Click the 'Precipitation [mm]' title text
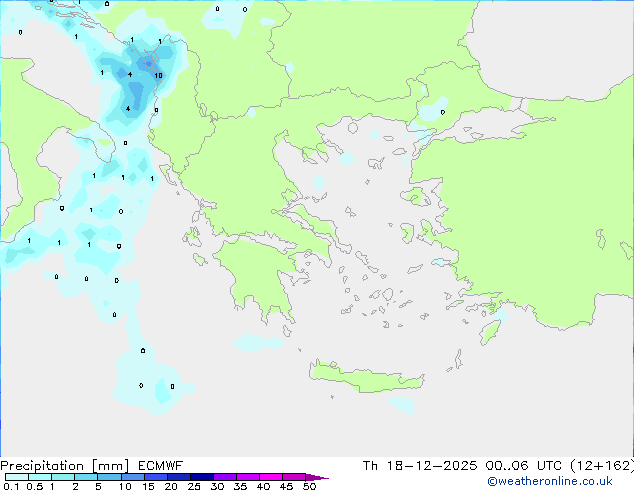634x490 pixels. point(65,466)
